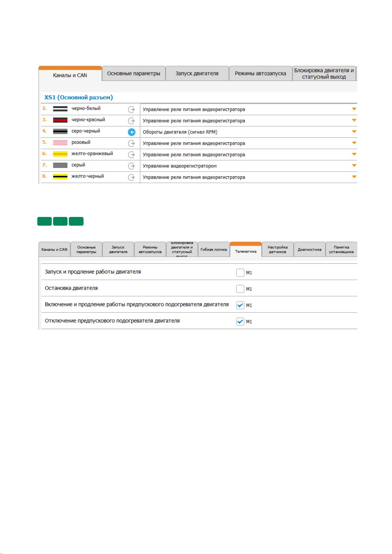Click the Остановка двигателя label
Viewport: 392px width, 554px height.
[71, 288]
